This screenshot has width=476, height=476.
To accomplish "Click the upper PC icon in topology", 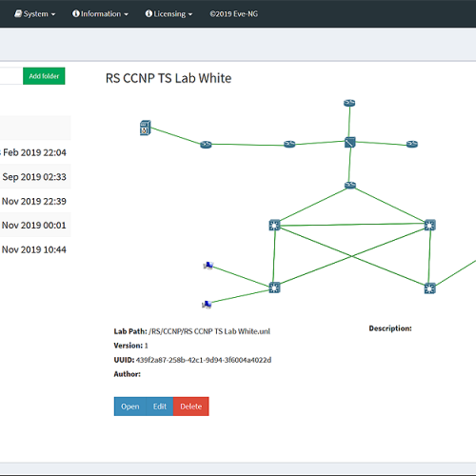I will click(x=208, y=266).
